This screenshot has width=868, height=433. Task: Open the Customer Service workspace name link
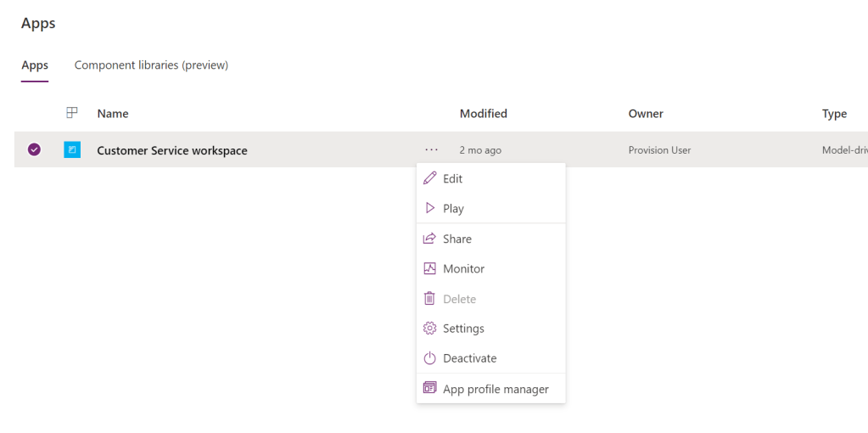click(172, 150)
